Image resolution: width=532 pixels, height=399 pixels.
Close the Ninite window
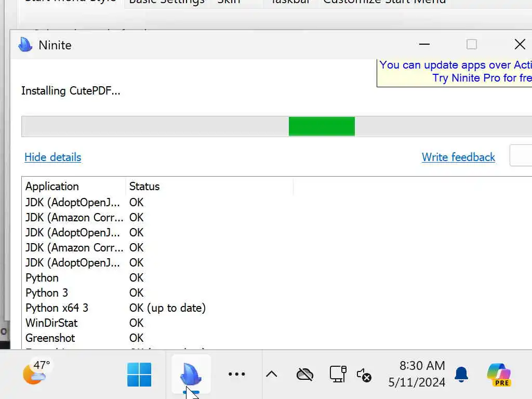point(520,45)
